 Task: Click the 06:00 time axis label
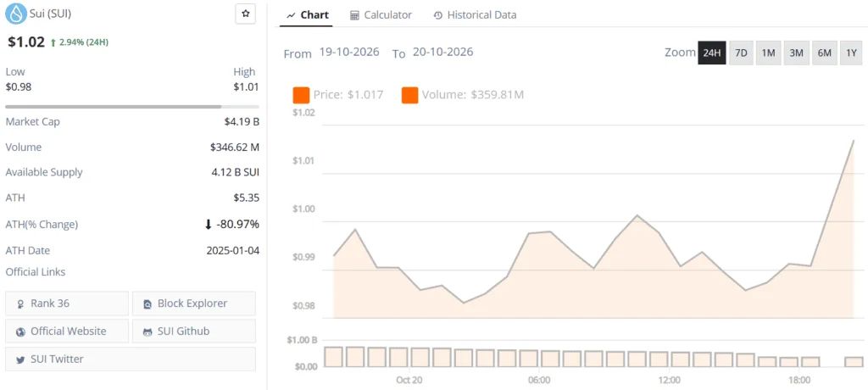click(x=539, y=381)
